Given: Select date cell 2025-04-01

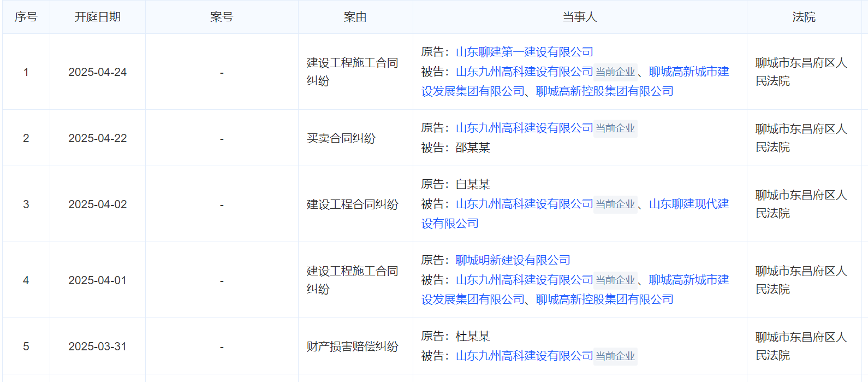Looking at the screenshot, I should tap(97, 280).
